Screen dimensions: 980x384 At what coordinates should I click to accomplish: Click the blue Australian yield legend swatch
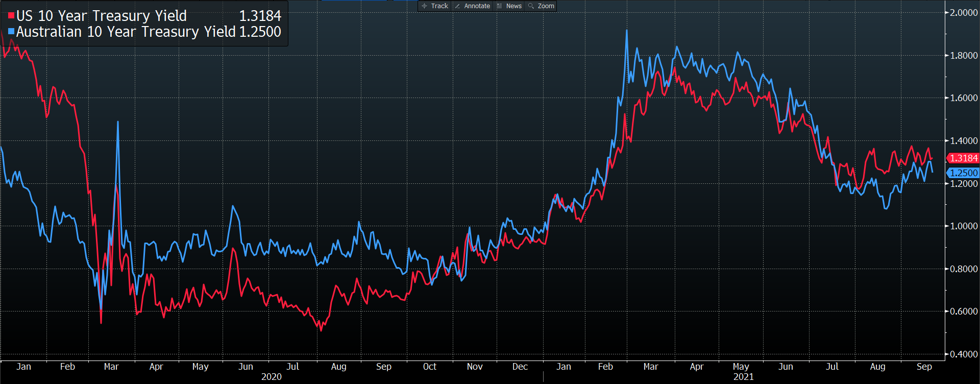click(11, 32)
